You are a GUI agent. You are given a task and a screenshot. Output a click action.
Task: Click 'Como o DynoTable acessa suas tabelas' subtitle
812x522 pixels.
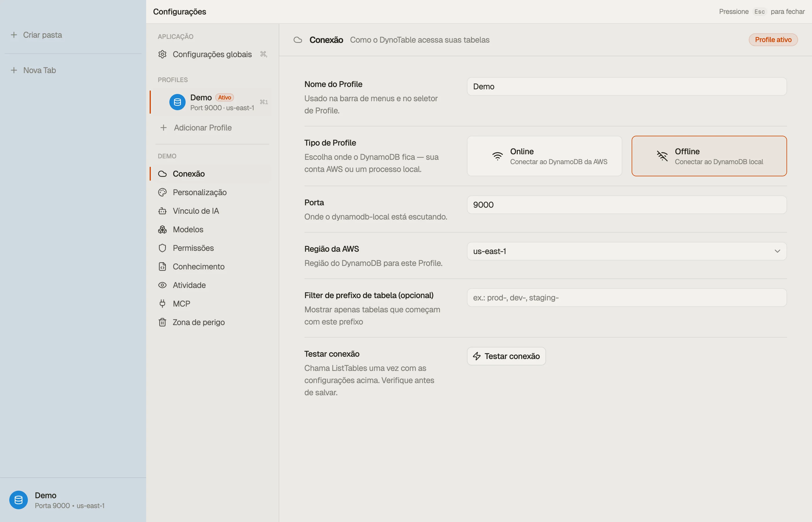click(420, 40)
